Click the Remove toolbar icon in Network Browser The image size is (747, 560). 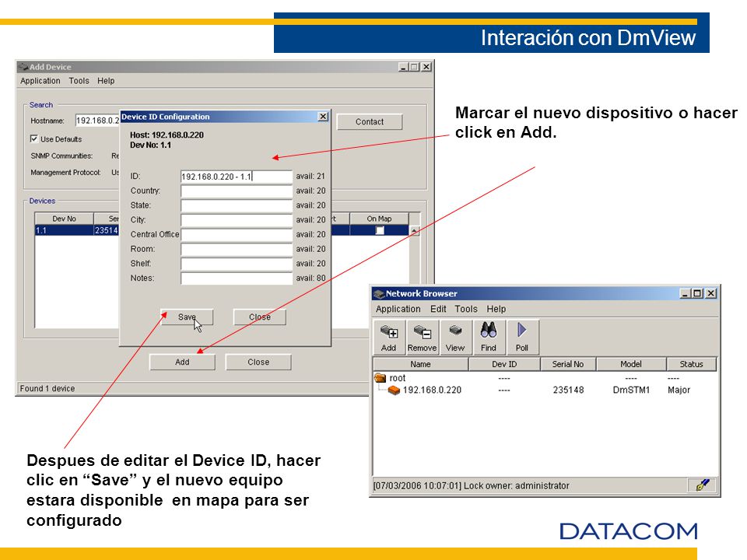point(422,337)
